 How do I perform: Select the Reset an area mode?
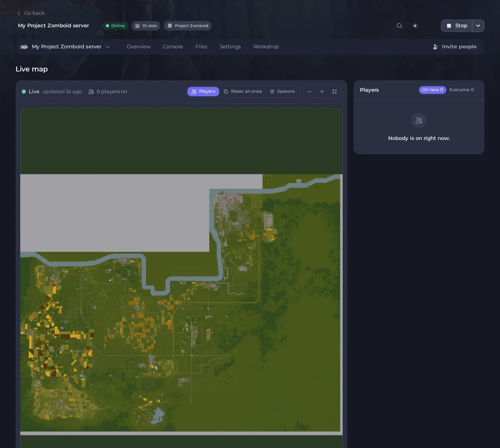pyautogui.click(x=242, y=92)
